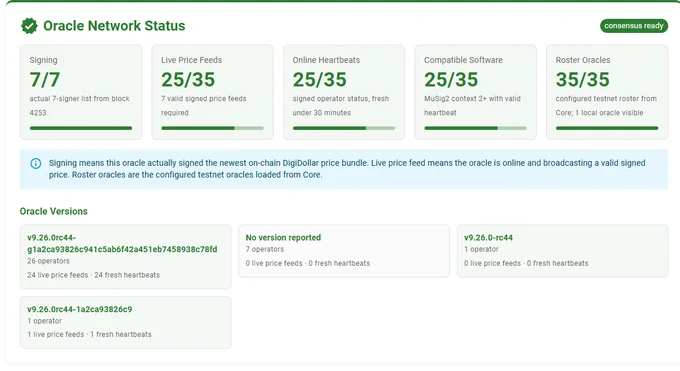The height and width of the screenshot is (371, 680).
Task: Click '7 operators' count text
Action: (x=265, y=249)
